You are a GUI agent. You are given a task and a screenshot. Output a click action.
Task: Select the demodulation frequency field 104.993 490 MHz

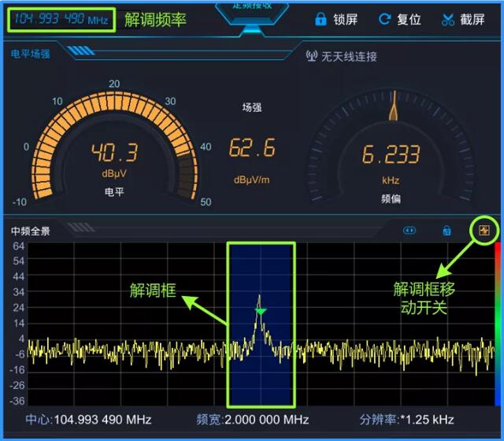tap(61, 20)
